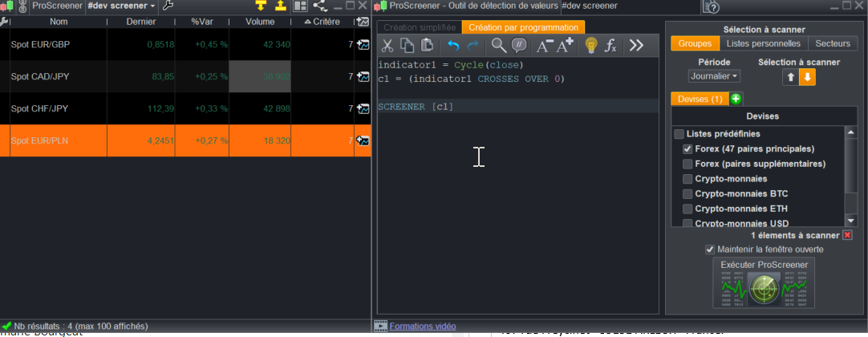Viewport: 868px width, 337px height.
Task: Click the white up arrow selection button
Action: click(x=790, y=78)
